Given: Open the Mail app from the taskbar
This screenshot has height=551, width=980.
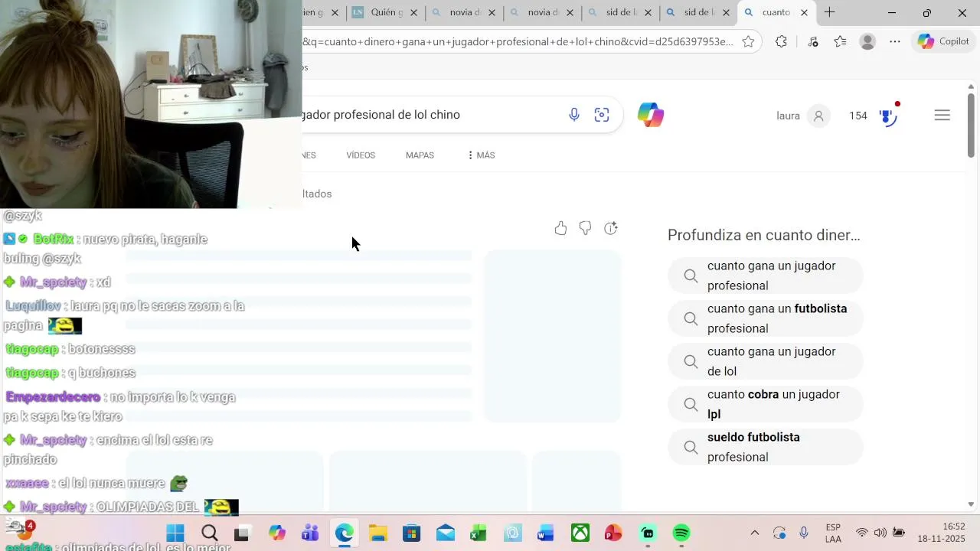Looking at the screenshot, I should [x=445, y=533].
